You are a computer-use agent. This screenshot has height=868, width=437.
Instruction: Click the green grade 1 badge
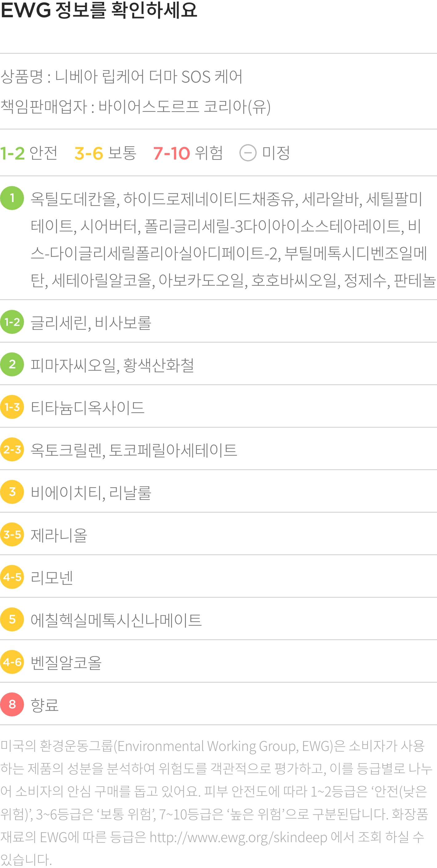tap(12, 198)
